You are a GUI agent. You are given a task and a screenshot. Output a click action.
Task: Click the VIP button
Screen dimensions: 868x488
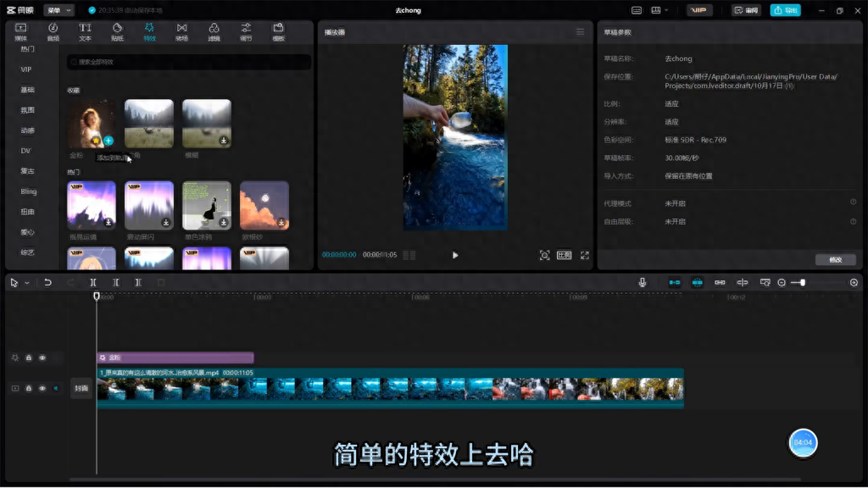(699, 10)
